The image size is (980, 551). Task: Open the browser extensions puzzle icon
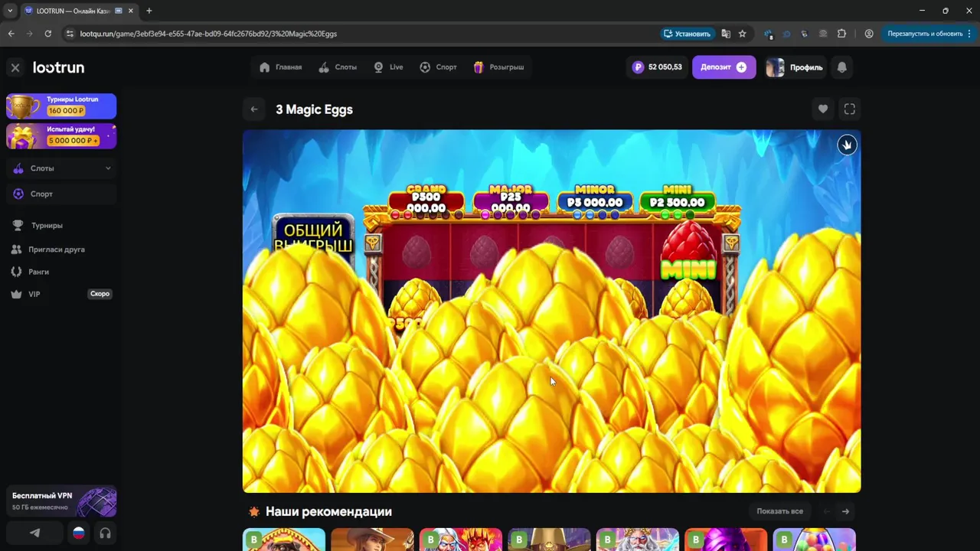click(842, 34)
